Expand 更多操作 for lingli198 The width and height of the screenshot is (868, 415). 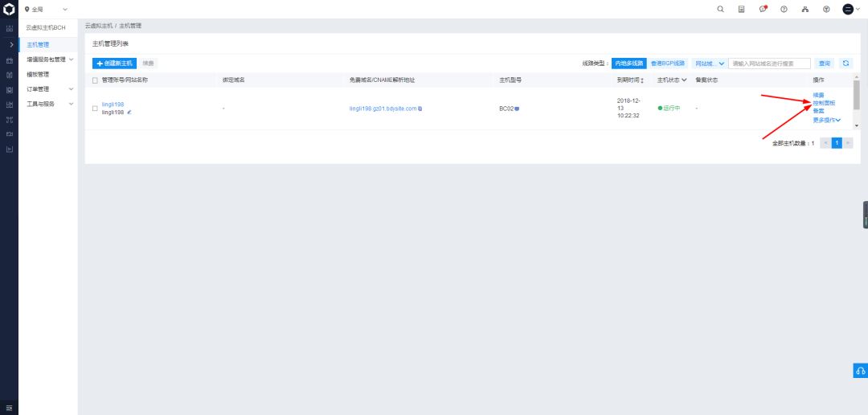[826, 120]
